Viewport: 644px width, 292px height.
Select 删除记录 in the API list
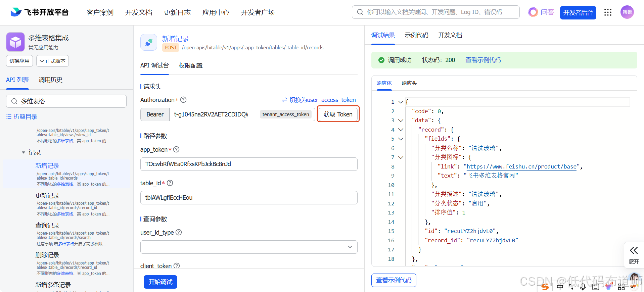point(47,255)
